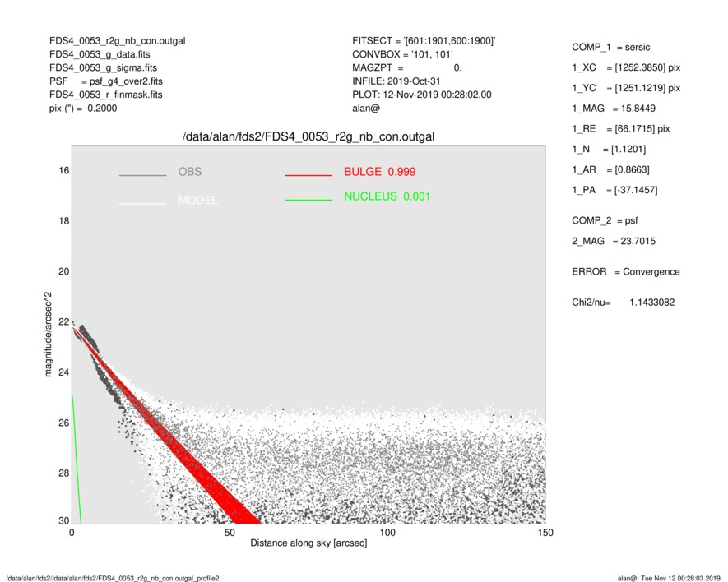Click the y-axis tick label 26
The width and height of the screenshot is (728, 582).
[63, 423]
